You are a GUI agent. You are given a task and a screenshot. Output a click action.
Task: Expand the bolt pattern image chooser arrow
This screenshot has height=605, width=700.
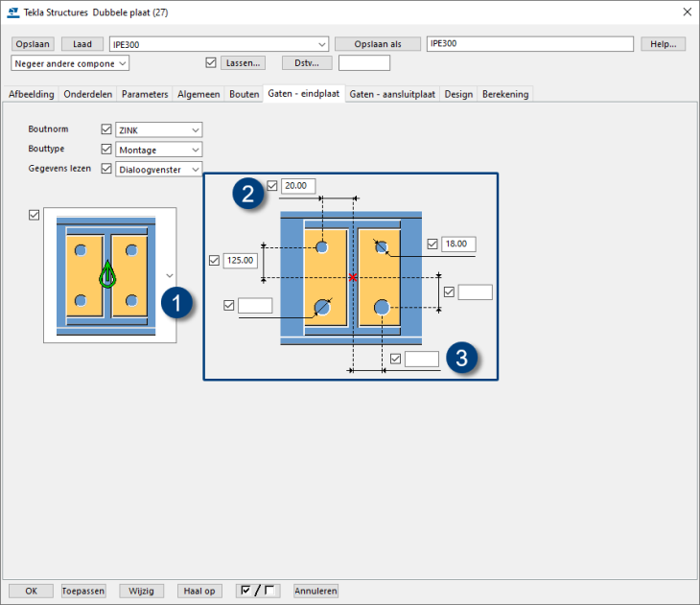170,274
